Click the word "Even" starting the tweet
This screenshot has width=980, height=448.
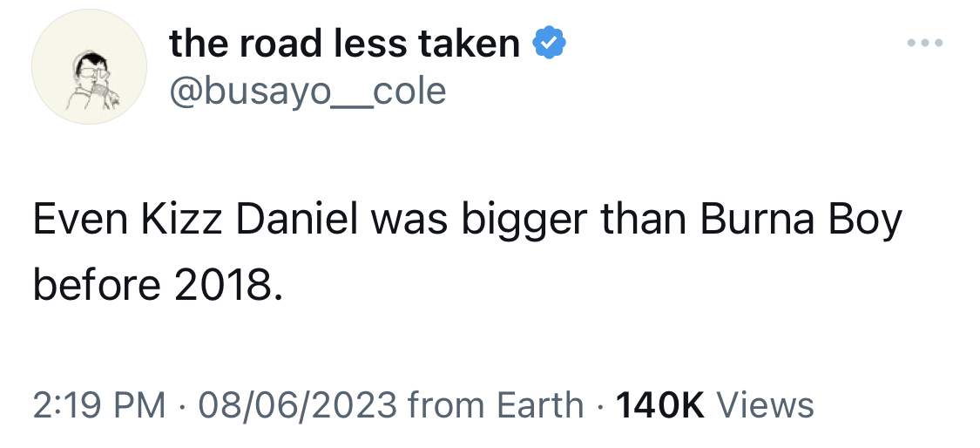(83, 221)
